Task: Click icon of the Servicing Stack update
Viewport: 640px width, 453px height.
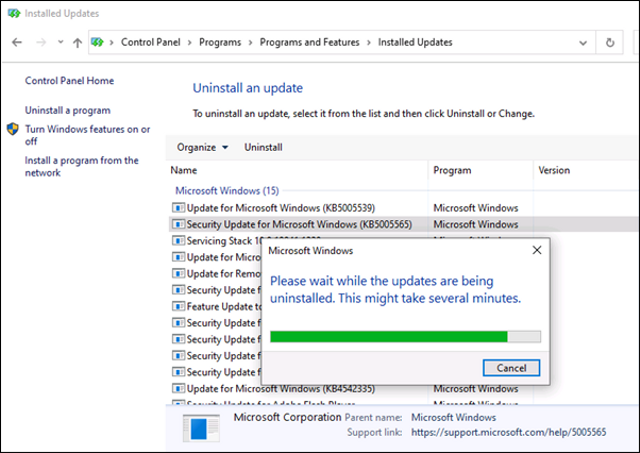Action: pos(178,241)
